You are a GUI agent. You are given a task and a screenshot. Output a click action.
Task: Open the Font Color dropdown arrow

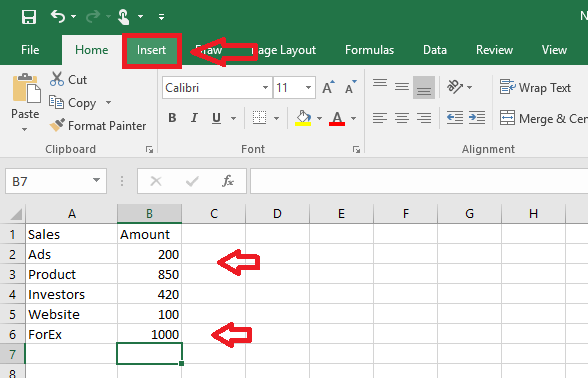[x=353, y=118]
